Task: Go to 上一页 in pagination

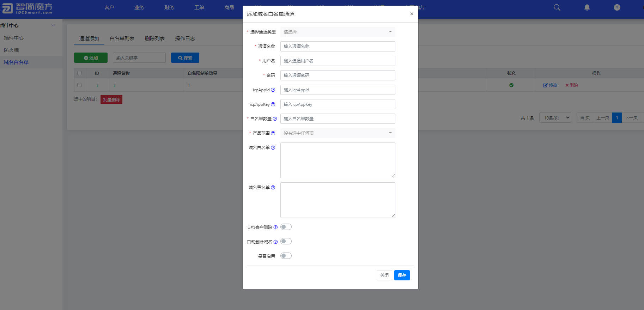Action: 603,118
